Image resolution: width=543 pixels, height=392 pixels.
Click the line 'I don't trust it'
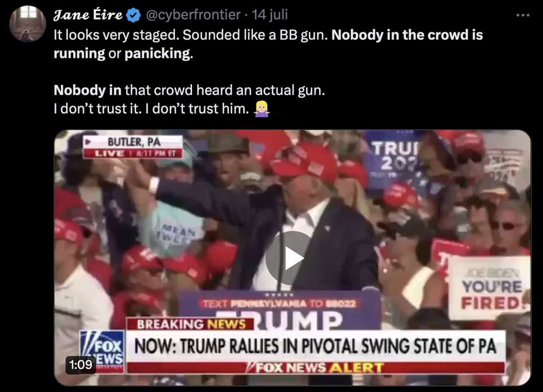click(x=98, y=109)
